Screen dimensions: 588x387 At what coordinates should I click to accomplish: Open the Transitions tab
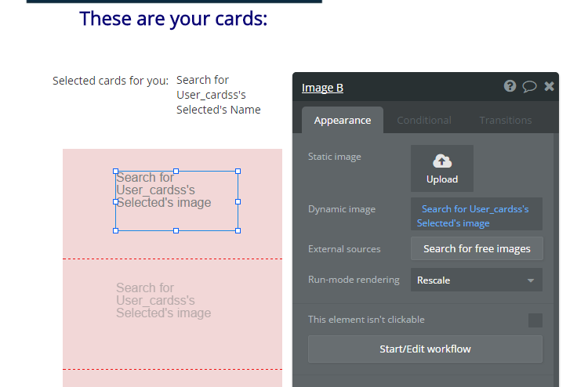point(506,121)
